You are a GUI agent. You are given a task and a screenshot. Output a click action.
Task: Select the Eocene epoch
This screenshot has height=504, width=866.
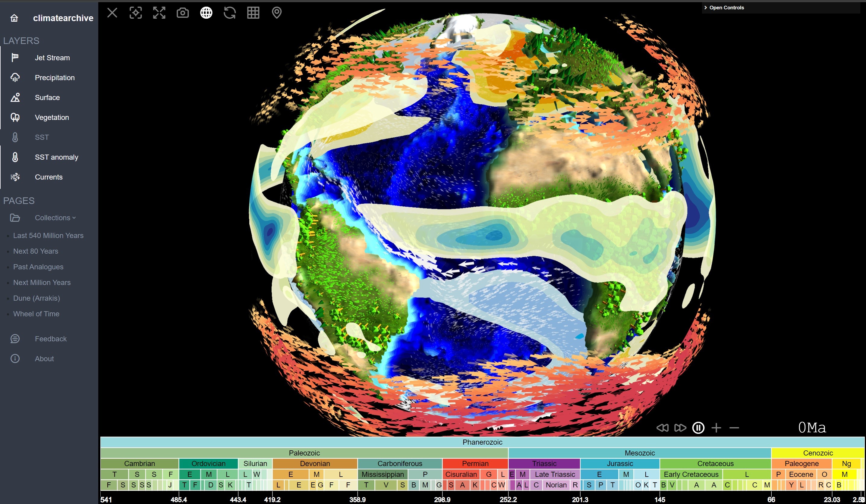[801, 474]
